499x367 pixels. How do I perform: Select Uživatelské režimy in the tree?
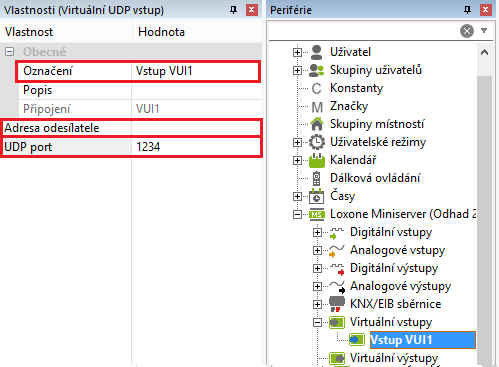point(378,142)
